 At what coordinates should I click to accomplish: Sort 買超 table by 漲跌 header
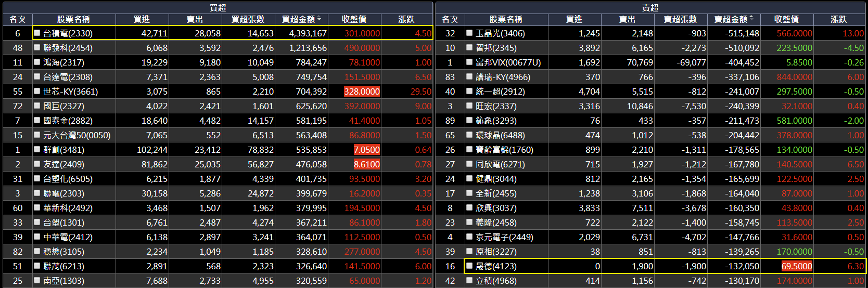pyautogui.click(x=406, y=19)
